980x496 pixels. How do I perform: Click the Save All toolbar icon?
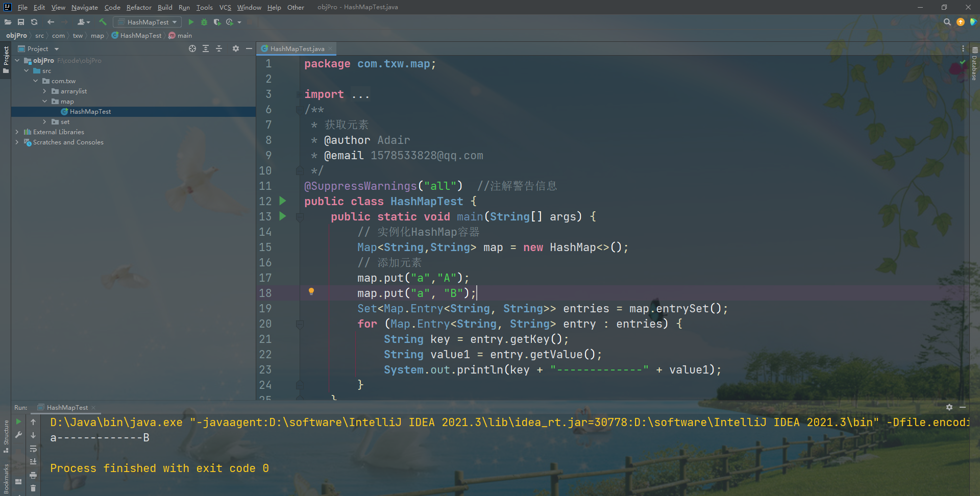coord(21,22)
